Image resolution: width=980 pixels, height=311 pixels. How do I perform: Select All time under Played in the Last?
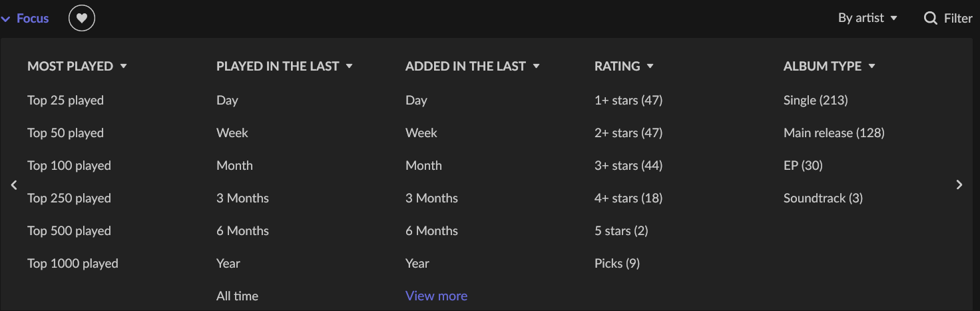click(237, 296)
